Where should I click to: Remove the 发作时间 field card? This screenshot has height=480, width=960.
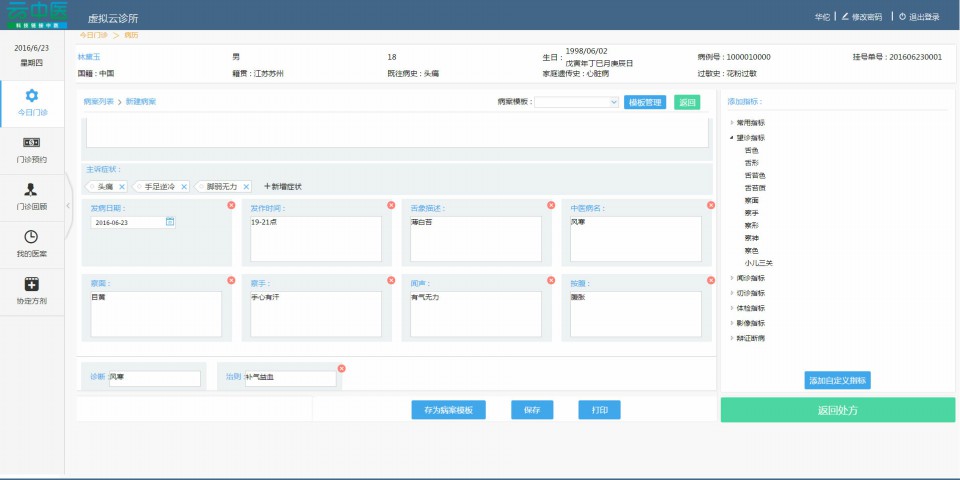pyautogui.click(x=391, y=205)
